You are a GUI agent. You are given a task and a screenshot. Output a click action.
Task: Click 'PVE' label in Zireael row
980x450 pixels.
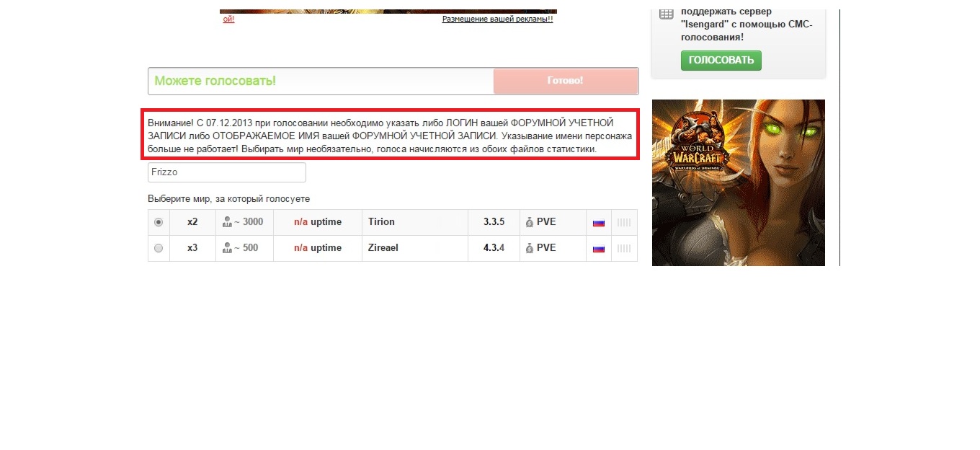[546, 248]
